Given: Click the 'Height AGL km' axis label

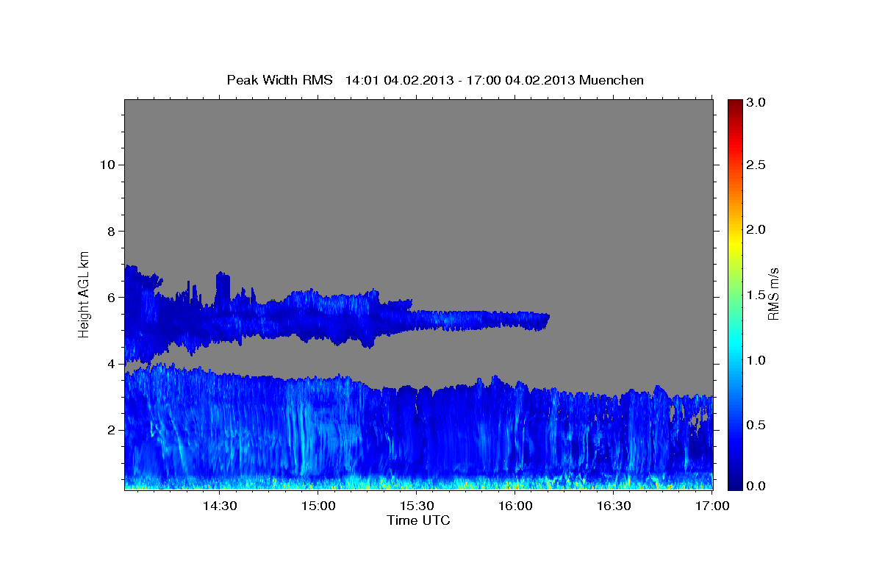Looking at the screenshot, I should (x=85, y=293).
